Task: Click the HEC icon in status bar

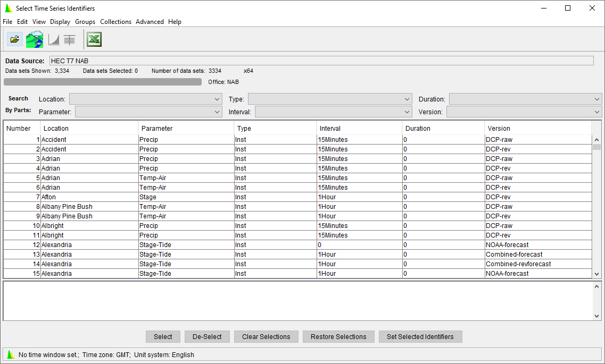Action: pyautogui.click(x=11, y=355)
